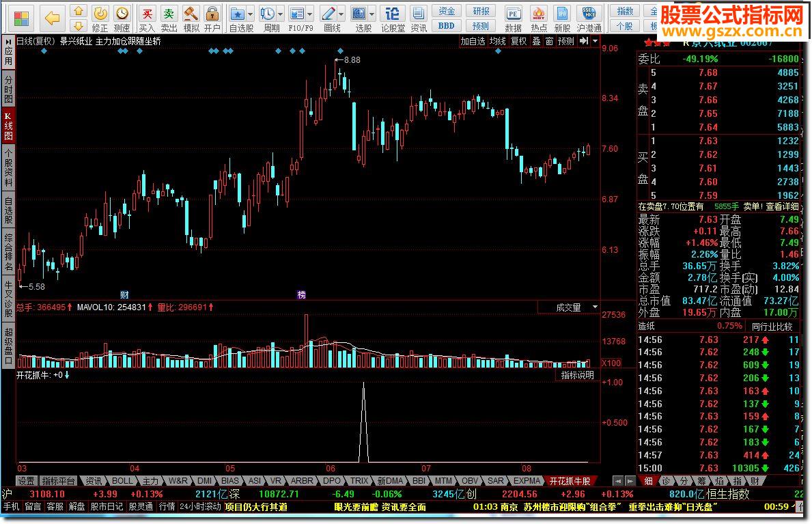Click the 开户 open account lock icon
812x524 pixels.
click(212, 18)
